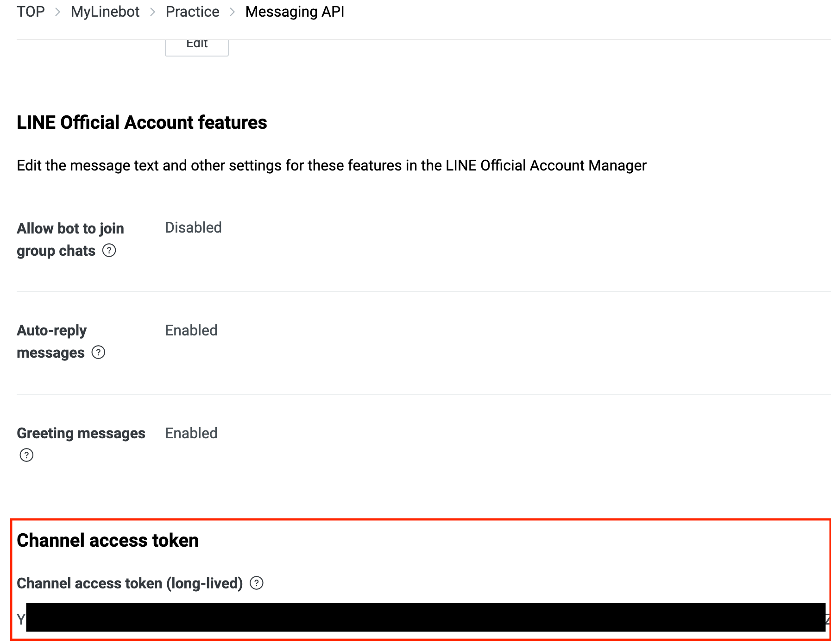831x644 pixels.
Task: Click the Greeting messages label
Action: [x=81, y=433]
